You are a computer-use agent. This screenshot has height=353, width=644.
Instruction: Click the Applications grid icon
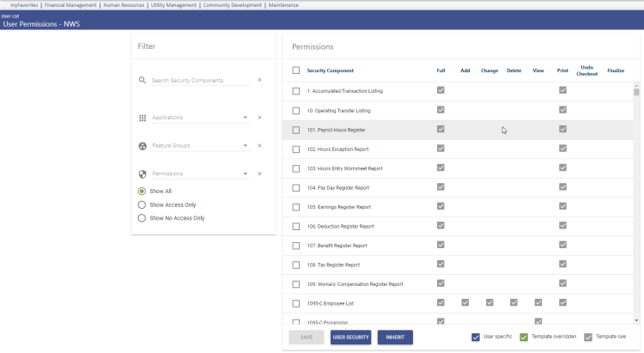[143, 118]
